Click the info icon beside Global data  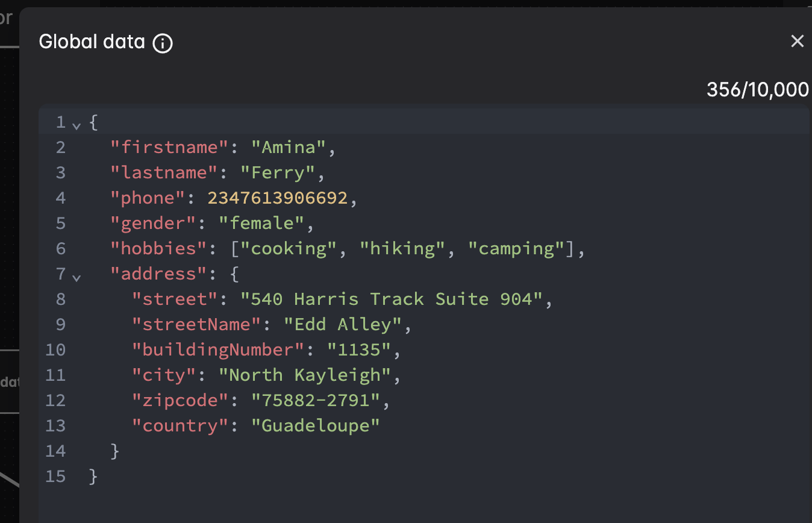pos(161,42)
